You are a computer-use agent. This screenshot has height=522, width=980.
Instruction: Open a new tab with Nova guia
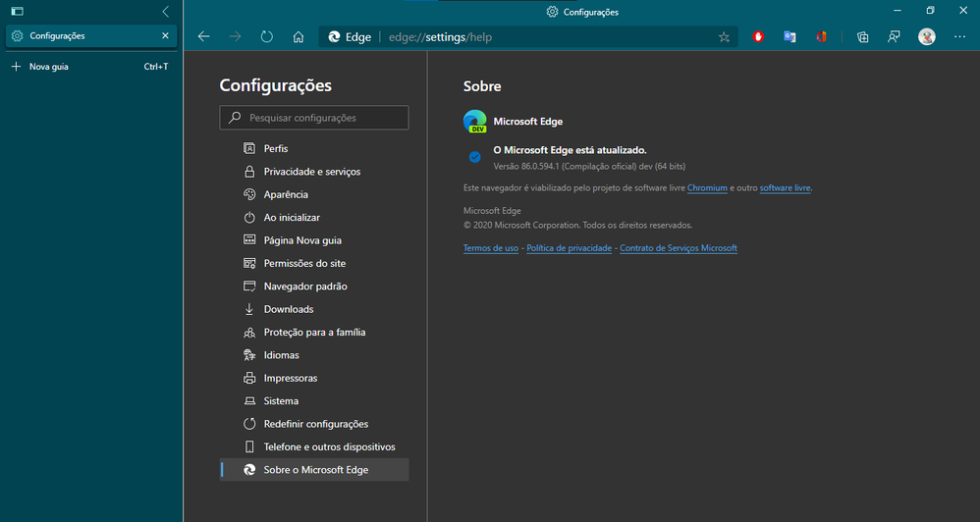tap(90, 66)
